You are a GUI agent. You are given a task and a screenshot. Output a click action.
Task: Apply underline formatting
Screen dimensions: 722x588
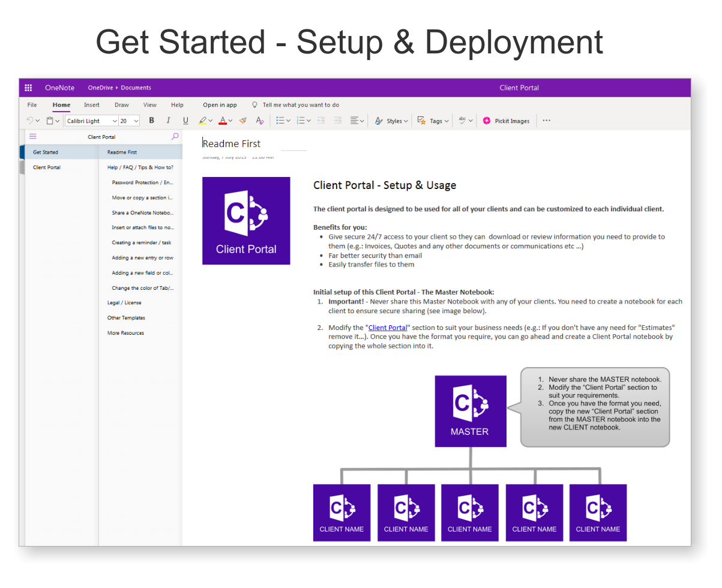pos(185,121)
